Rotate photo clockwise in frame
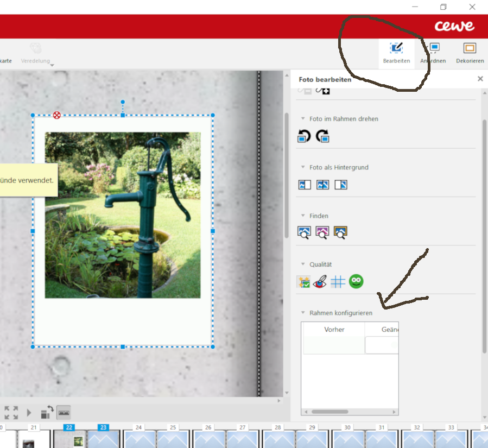This screenshot has width=488, height=448. 322,136
